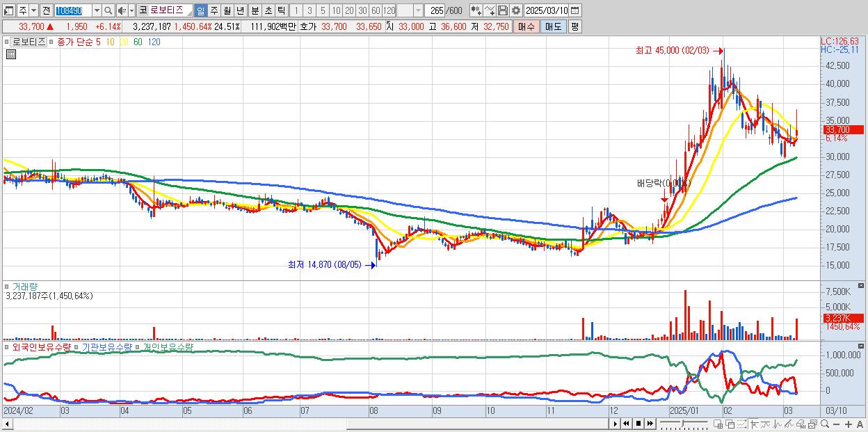Click the add chart pane icon
Viewport: 868px width, 432px height.
[x=718, y=424]
